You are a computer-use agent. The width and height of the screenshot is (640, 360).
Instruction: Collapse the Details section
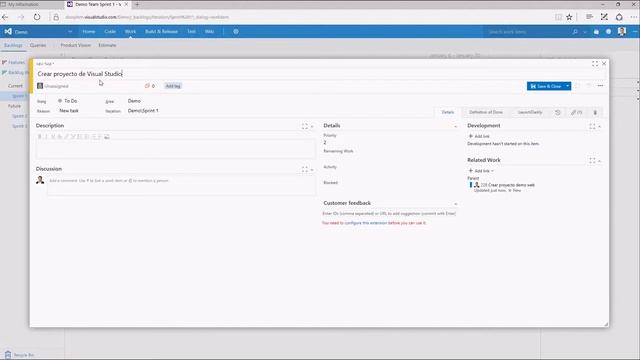click(x=456, y=127)
